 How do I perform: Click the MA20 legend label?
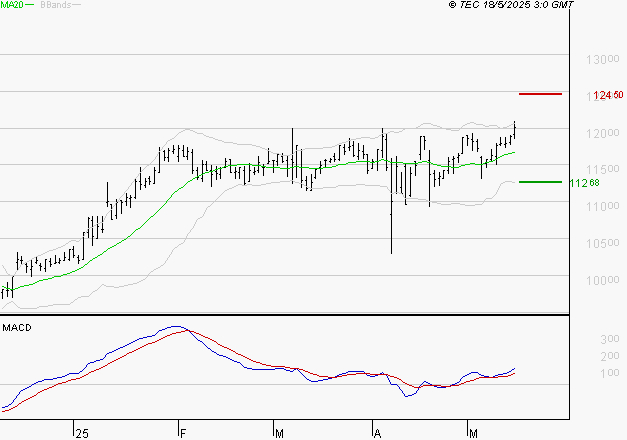[x=11, y=5]
